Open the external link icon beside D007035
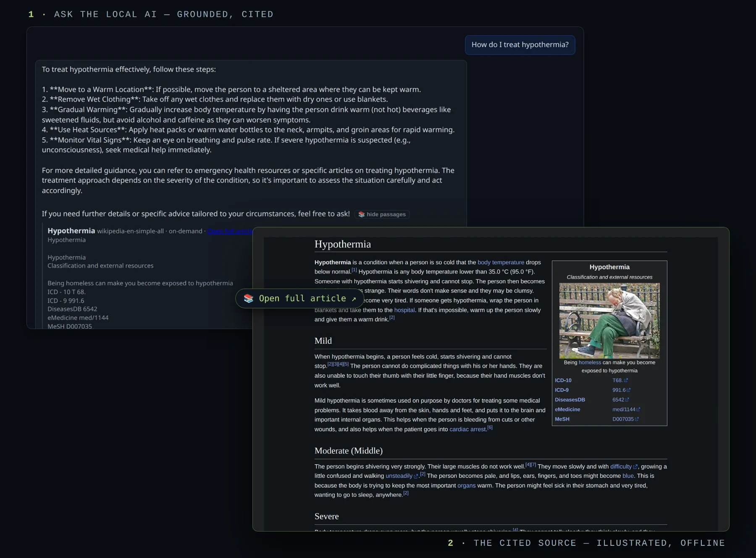This screenshot has width=756, height=558. point(637,419)
